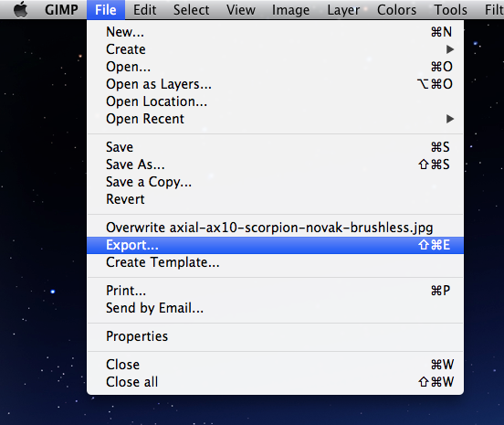Open the Image menu
This screenshot has width=504, height=425.
click(290, 10)
